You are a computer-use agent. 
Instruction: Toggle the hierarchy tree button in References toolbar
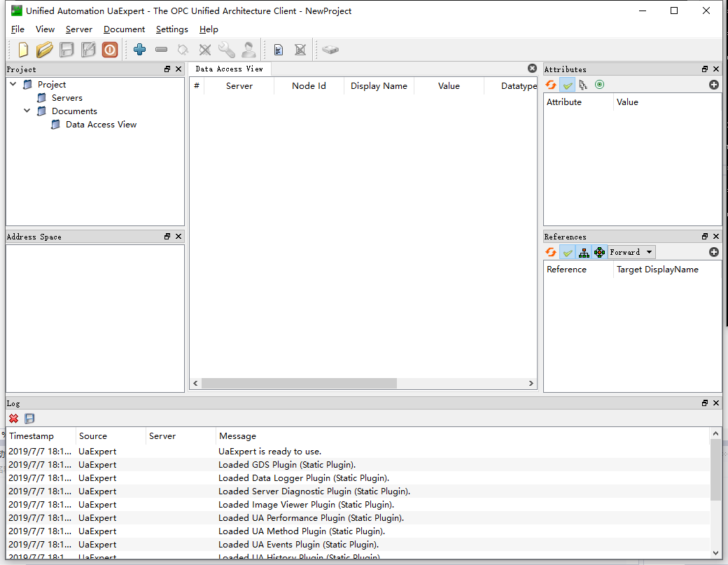584,252
